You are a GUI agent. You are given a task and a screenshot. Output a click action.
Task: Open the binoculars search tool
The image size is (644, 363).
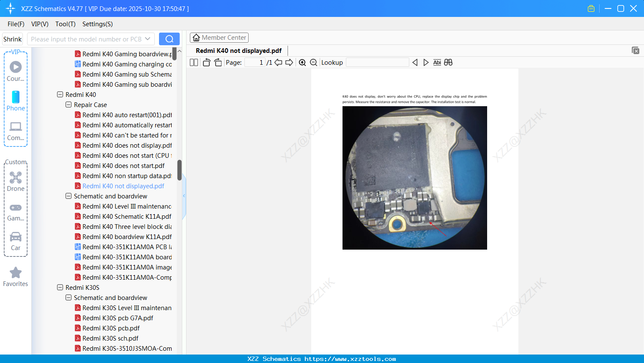[x=448, y=62]
